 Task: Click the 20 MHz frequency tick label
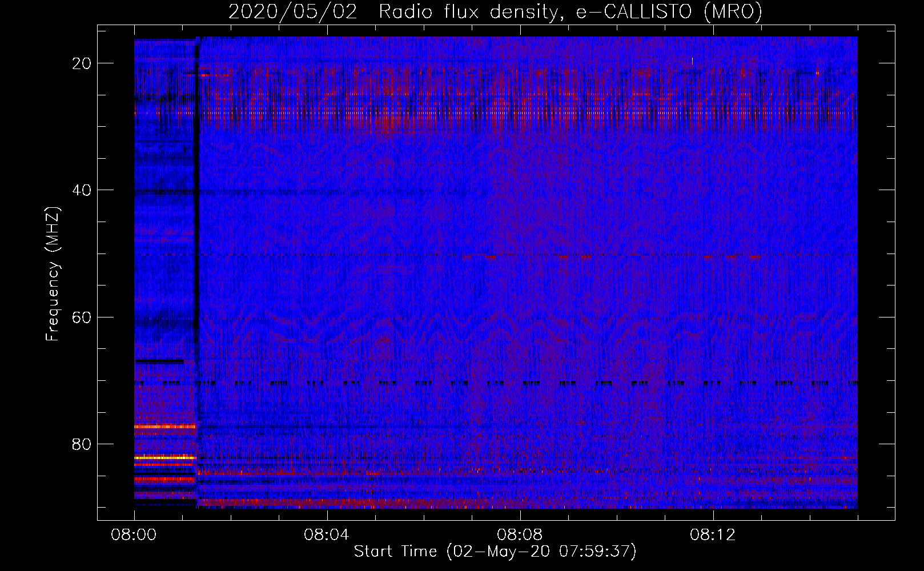pos(82,63)
